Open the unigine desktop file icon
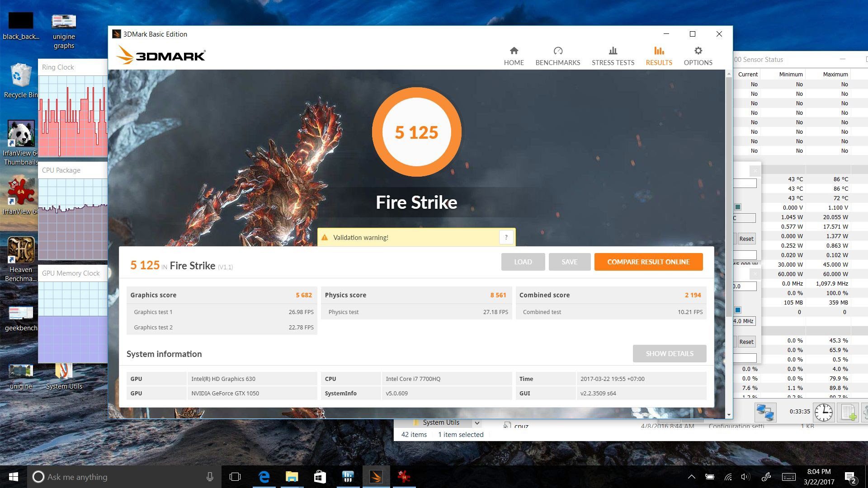 pyautogui.click(x=21, y=377)
